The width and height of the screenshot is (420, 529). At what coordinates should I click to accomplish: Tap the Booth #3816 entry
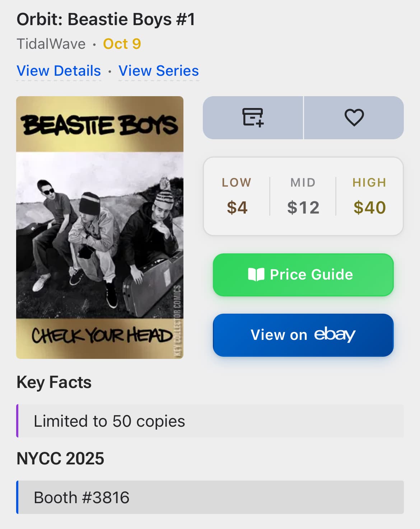[81, 497]
